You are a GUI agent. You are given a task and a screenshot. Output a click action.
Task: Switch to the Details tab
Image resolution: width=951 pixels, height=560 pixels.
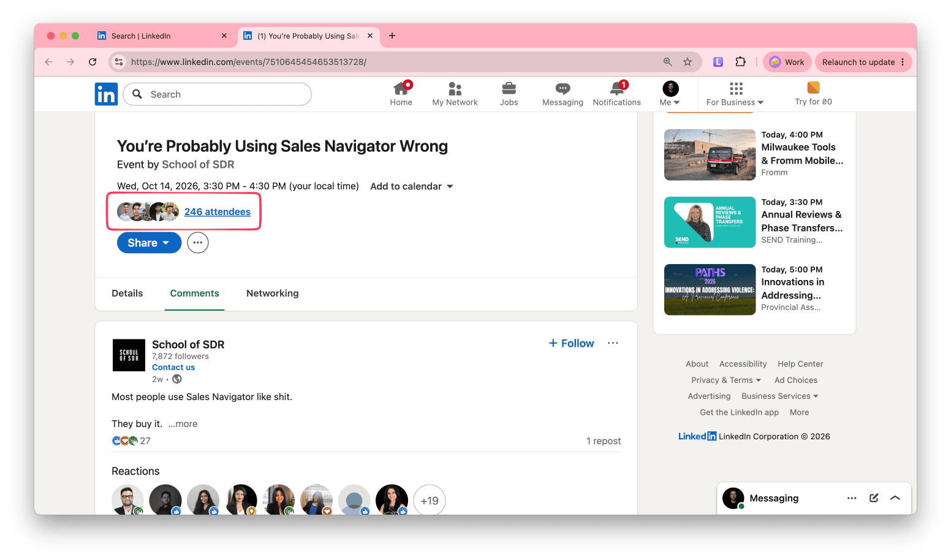(127, 293)
